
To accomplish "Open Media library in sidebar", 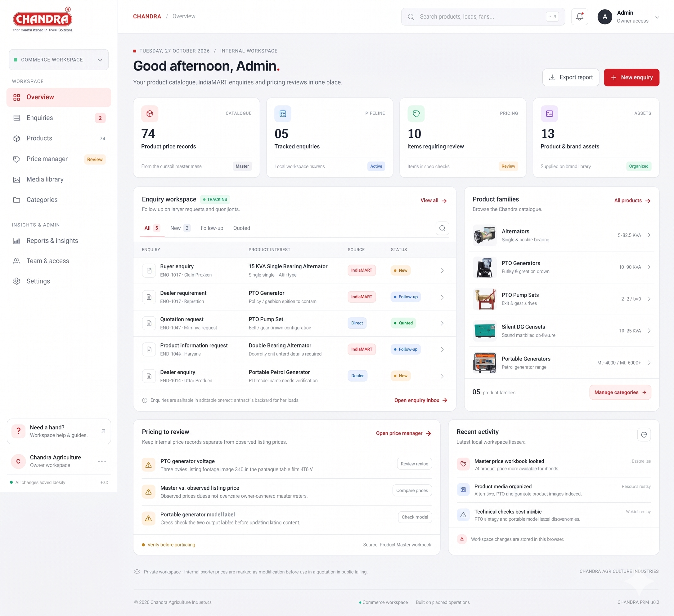I will pos(59,179).
